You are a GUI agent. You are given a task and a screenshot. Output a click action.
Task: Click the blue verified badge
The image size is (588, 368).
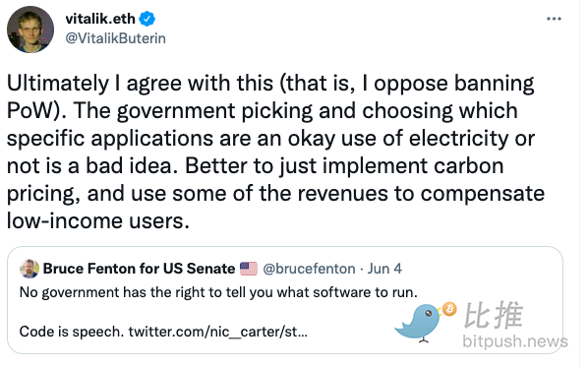click(x=147, y=19)
